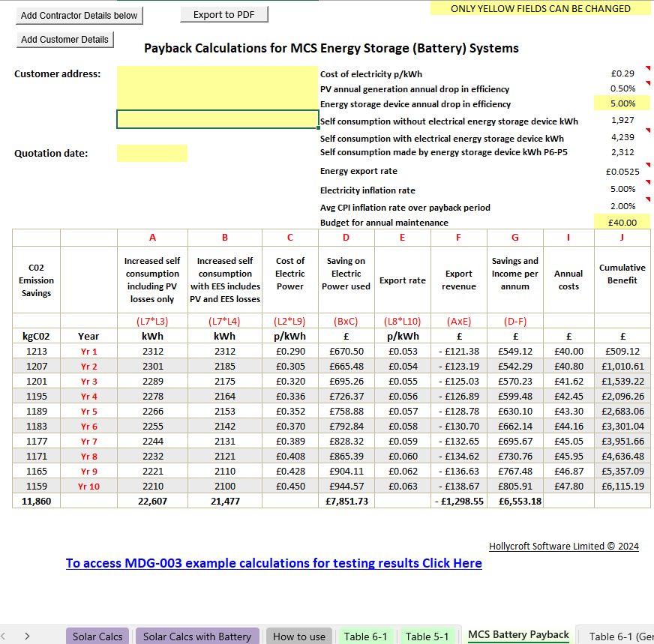Select the annual maintenance budget £40.00 cell
Viewport: 654px width, 644px height.
pyautogui.click(x=622, y=222)
